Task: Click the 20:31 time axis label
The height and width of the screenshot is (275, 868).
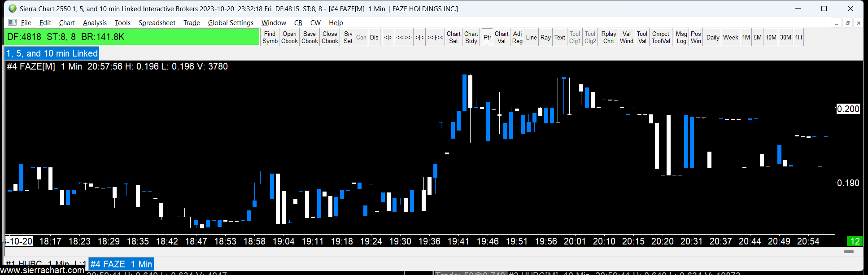Action: pos(691,241)
